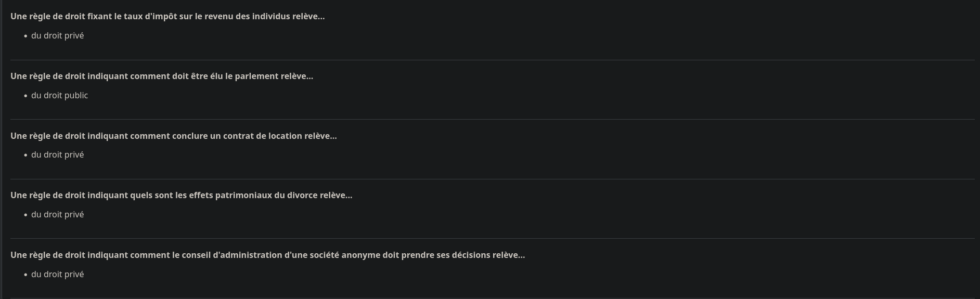Click the bullet under the divorce question

[x=25, y=215]
